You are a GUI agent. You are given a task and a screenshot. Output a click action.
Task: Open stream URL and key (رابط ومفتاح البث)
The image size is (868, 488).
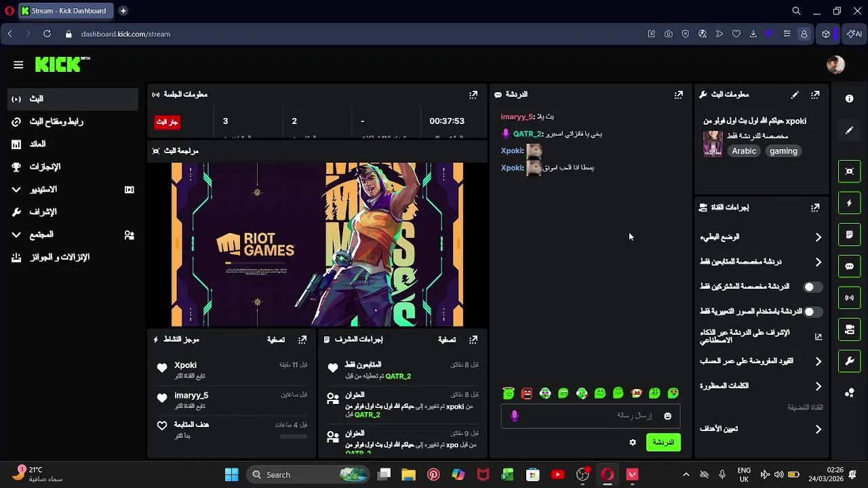tap(73, 121)
